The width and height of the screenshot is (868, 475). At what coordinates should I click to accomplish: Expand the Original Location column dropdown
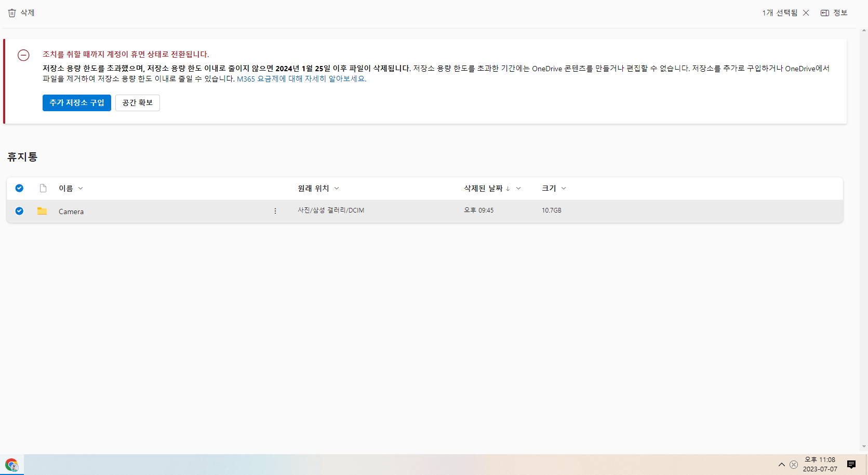click(x=337, y=189)
